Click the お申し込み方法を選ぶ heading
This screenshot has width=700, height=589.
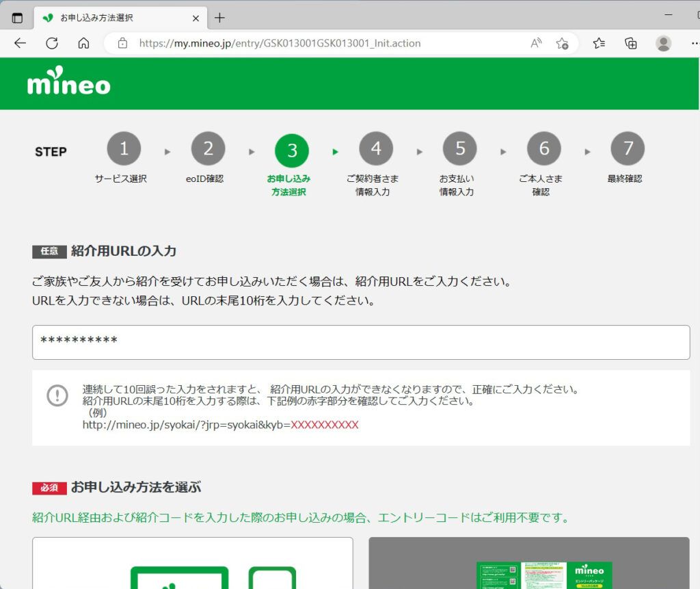tap(136, 487)
